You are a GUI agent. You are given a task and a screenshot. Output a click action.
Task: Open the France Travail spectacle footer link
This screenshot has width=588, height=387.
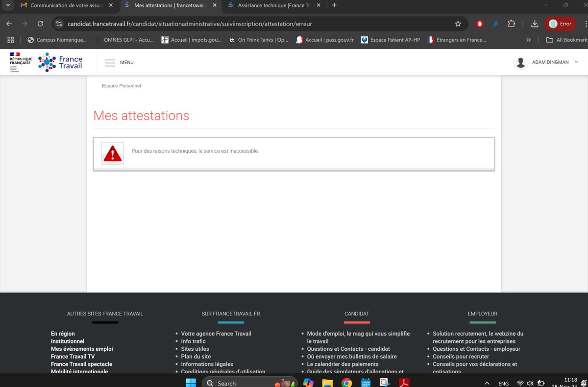[x=81, y=364]
